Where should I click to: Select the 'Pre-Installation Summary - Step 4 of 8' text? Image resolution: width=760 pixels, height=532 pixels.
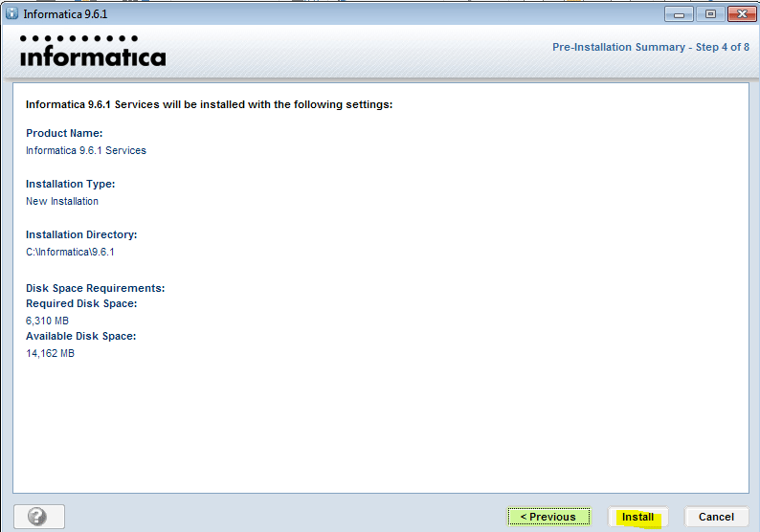click(651, 47)
